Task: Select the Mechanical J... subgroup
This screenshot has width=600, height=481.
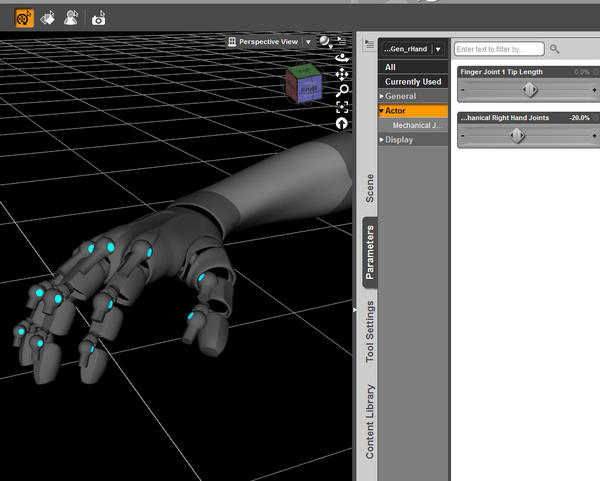Action: tap(413, 125)
